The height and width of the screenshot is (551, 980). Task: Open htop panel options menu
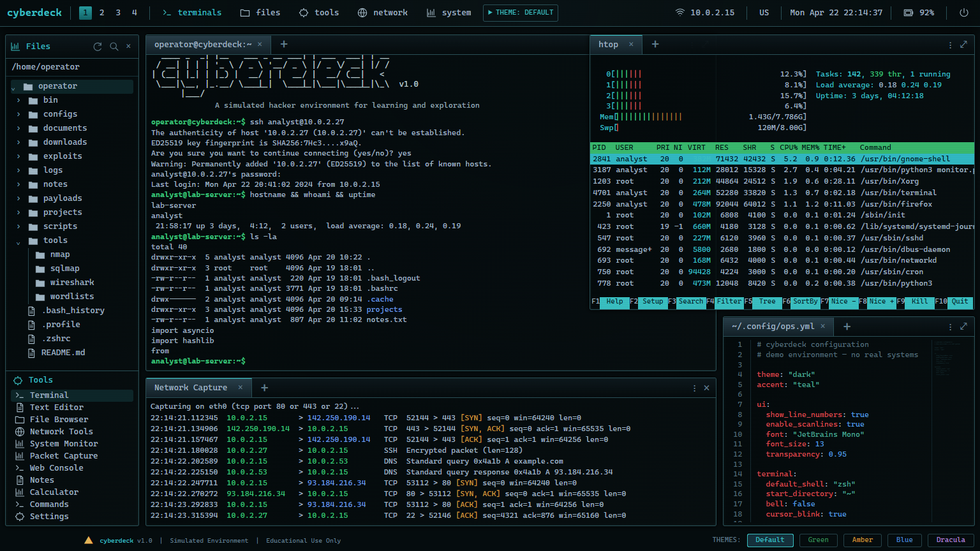point(950,45)
